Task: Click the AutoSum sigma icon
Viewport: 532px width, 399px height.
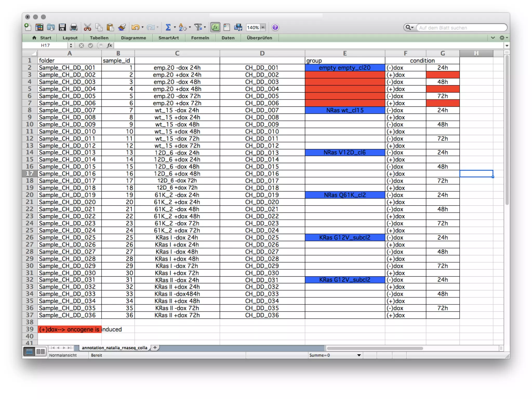Action: 168,27
